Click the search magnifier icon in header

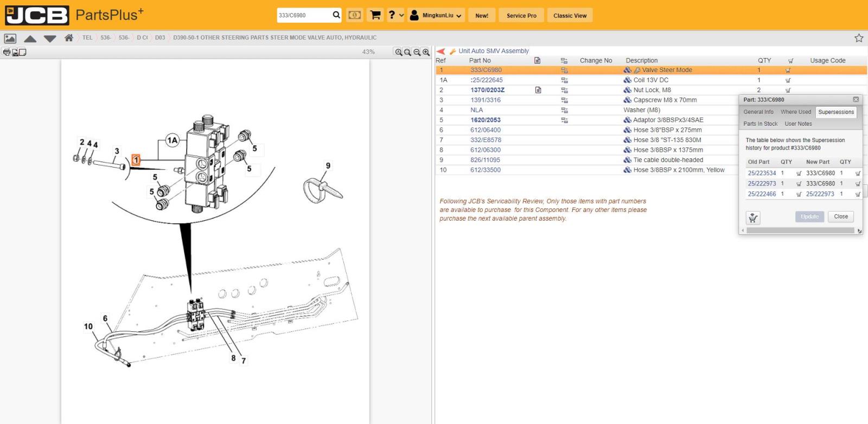[x=336, y=15]
